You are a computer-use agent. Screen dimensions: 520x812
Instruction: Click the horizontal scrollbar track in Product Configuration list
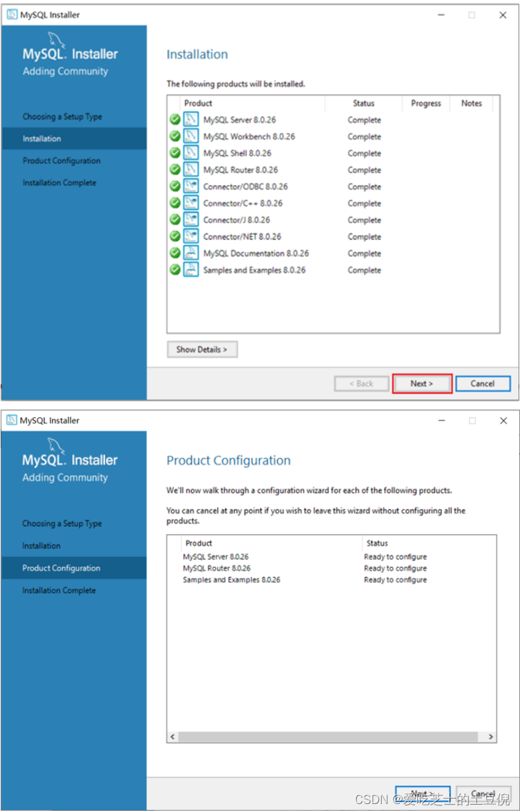(x=328, y=737)
